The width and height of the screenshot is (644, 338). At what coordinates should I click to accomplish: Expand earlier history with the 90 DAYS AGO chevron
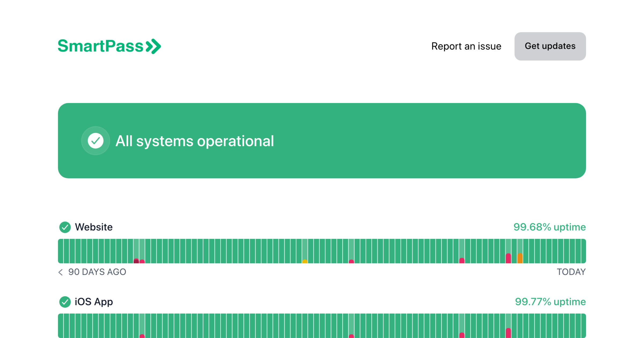point(61,272)
